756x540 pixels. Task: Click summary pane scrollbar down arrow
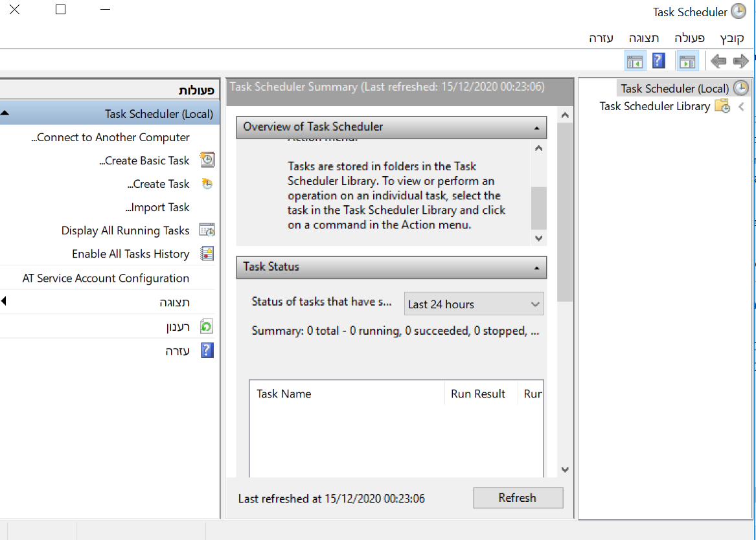pos(565,469)
